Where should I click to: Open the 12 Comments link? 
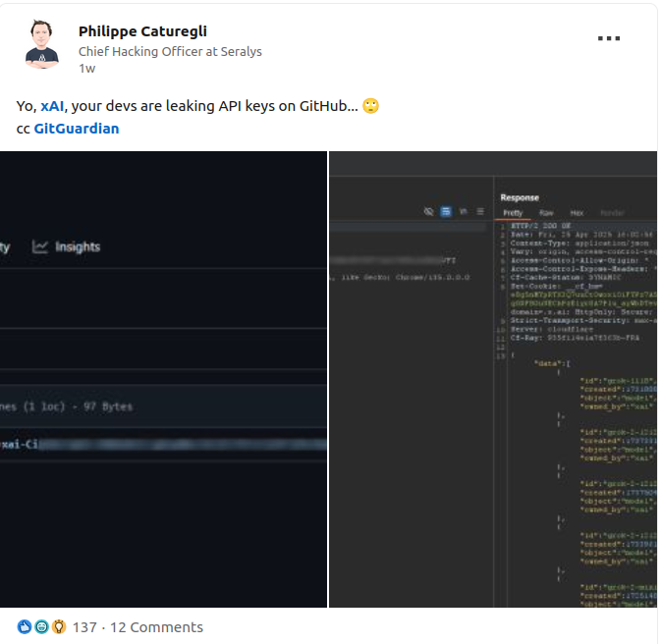156,627
